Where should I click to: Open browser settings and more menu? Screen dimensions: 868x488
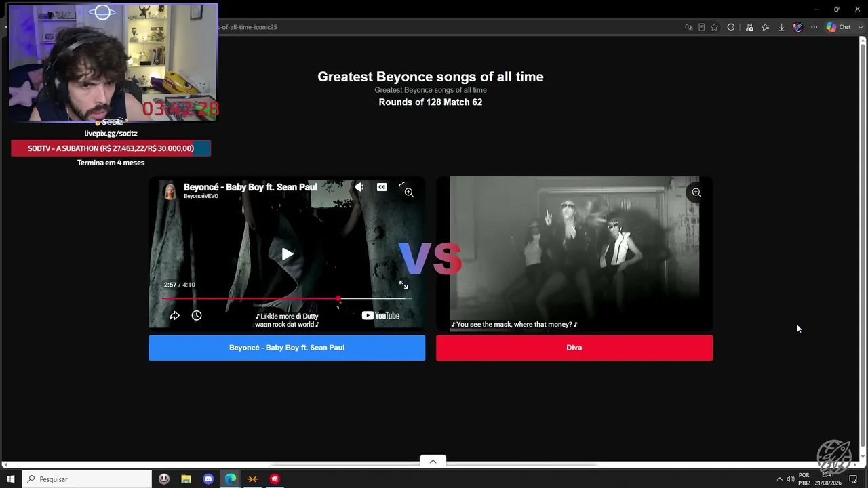click(814, 27)
